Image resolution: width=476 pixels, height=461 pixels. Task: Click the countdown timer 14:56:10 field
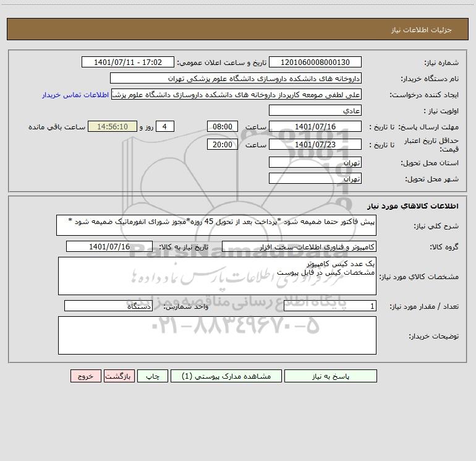[x=113, y=126]
